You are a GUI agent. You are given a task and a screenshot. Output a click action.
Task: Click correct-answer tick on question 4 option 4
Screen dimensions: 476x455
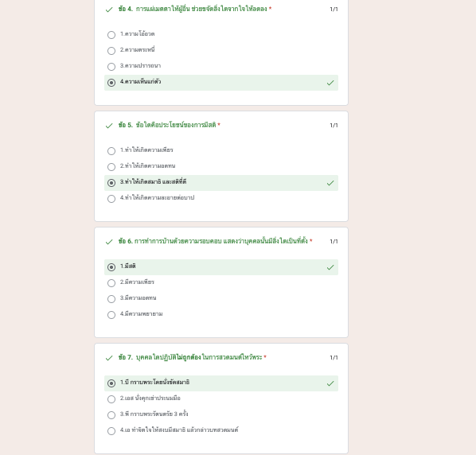(x=330, y=83)
